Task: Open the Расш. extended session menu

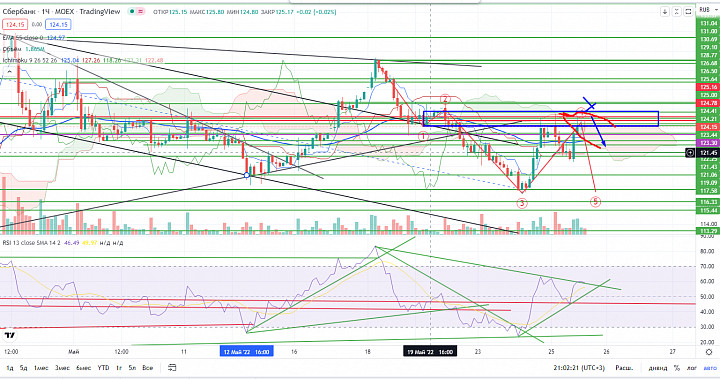Action: pos(624,368)
